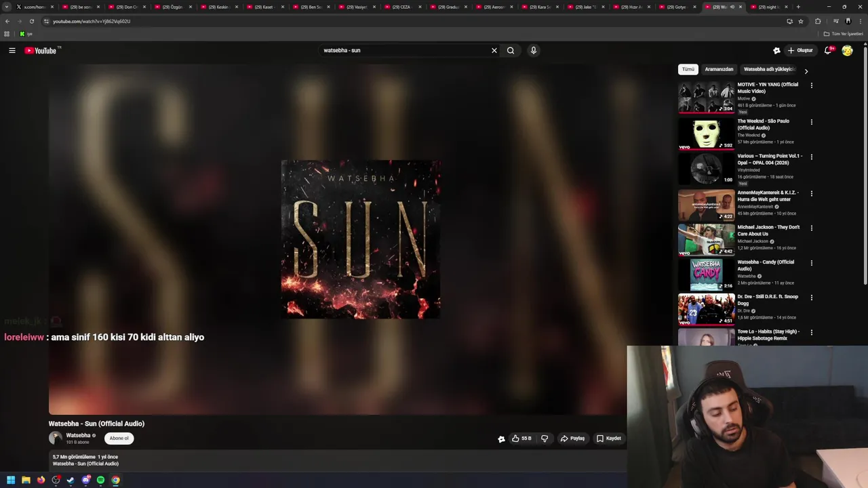Open Windows Start menu

pos(11,480)
